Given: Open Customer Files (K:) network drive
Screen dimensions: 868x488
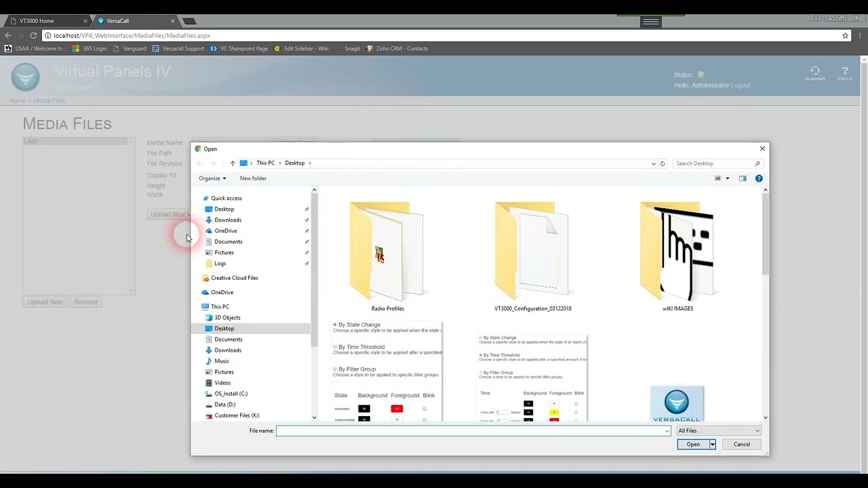Looking at the screenshot, I should [237, 415].
